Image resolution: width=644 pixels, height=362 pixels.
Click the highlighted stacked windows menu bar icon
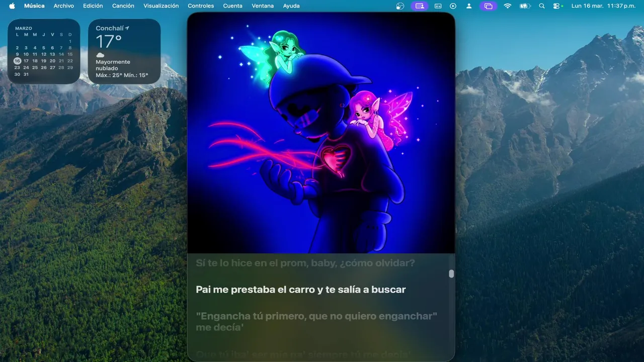488,6
